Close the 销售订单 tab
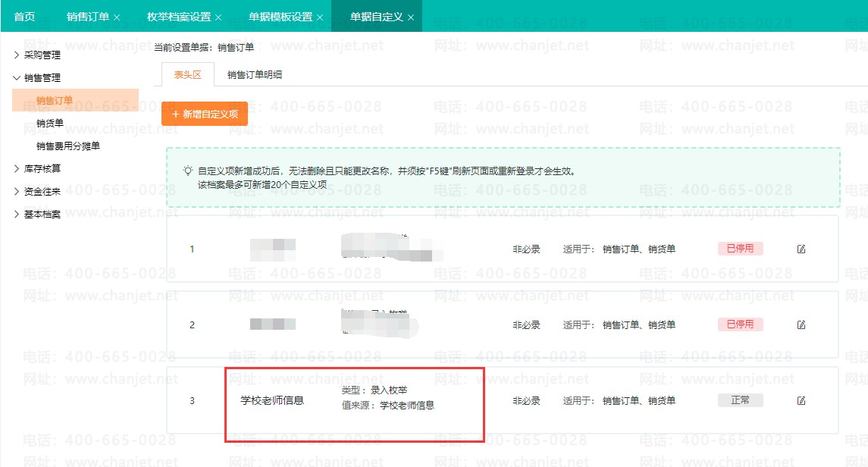Viewport: 868px width, 467px height. coord(117,17)
